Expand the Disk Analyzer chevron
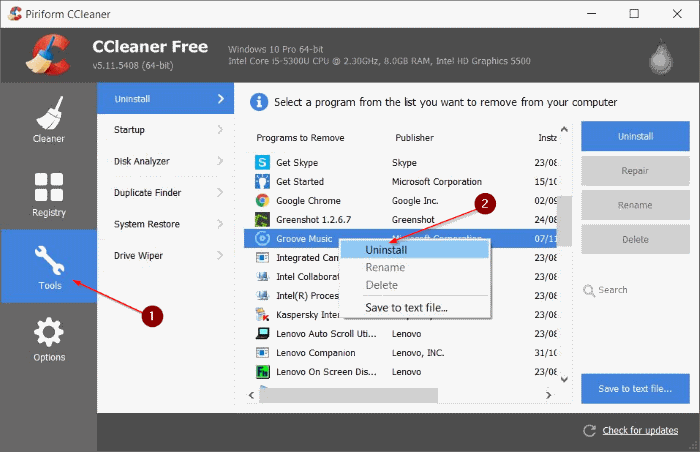Screen dimensions: 700x452 click(220, 161)
